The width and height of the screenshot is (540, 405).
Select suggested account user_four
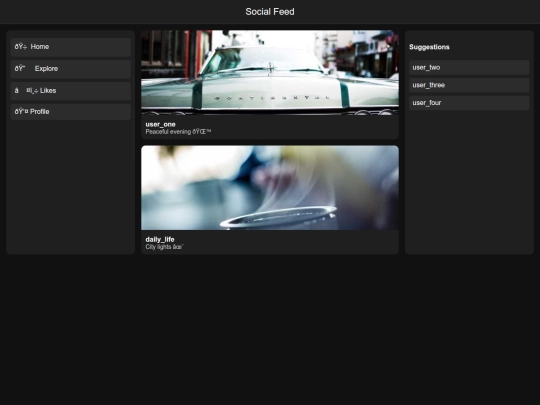[x=469, y=103]
